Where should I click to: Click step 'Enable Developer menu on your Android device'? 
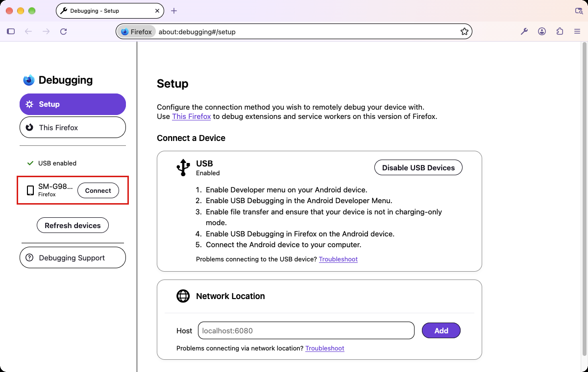point(287,190)
